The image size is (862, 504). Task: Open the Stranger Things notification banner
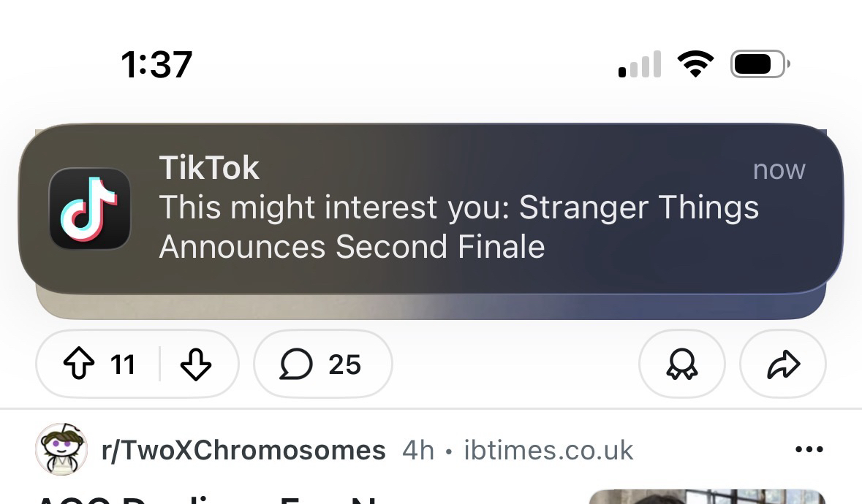458,226
